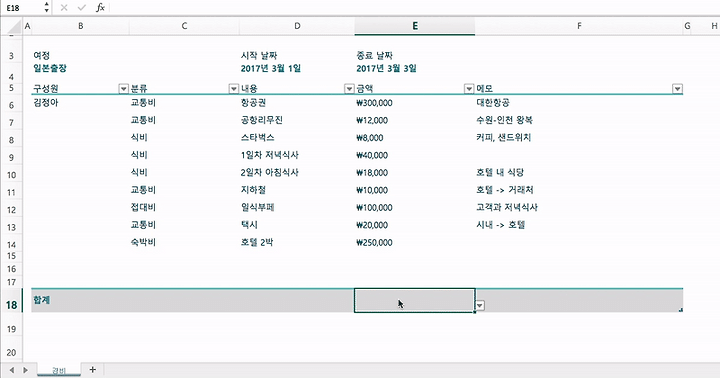720x378 pixels.
Task: Select column B header
Action: coord(80,26)
